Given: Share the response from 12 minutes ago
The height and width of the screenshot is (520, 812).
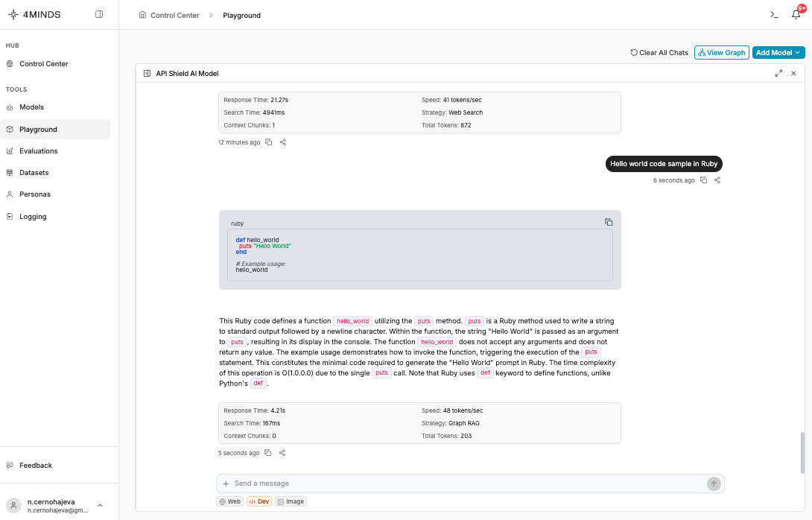Looking at the screenshot, I should click(x=283, y=142).
